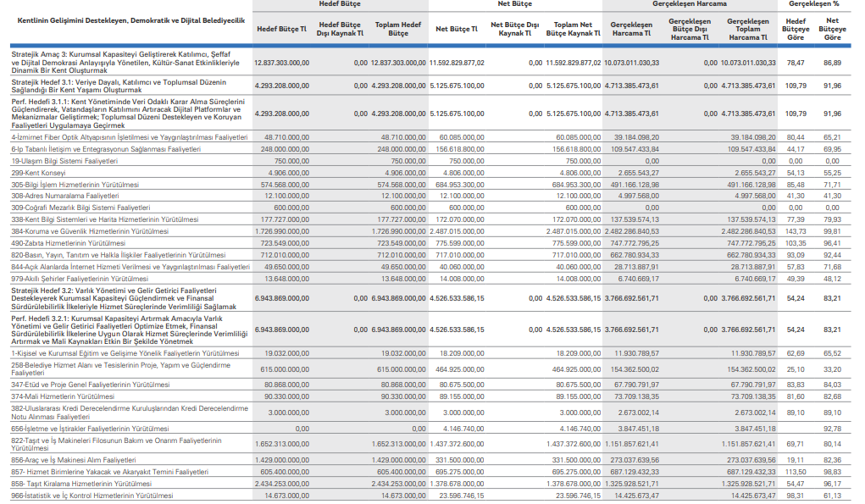Click Toplam Net Bütçe Kaynak Tl header
Viewport: 865px width, 504px height.
point(574,30)
